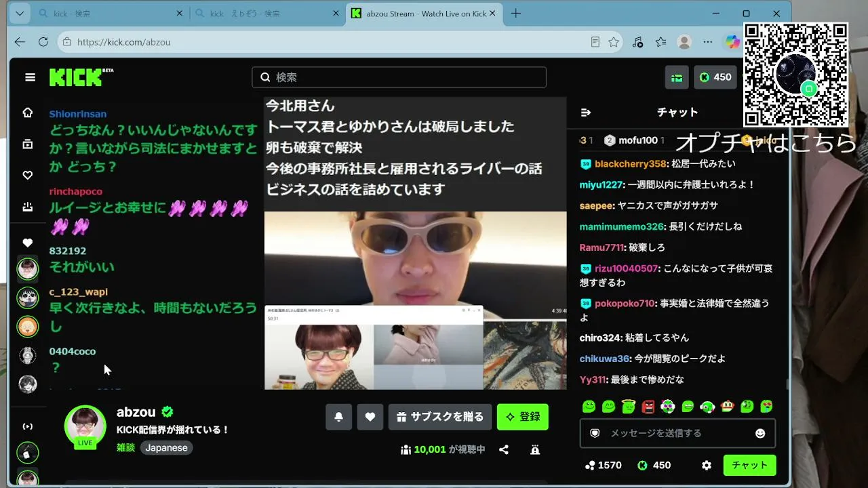Viewport: 868px width, 488px height.
Task: Open chat user blackcherry358's profile
Action: [x=631, y=164]
